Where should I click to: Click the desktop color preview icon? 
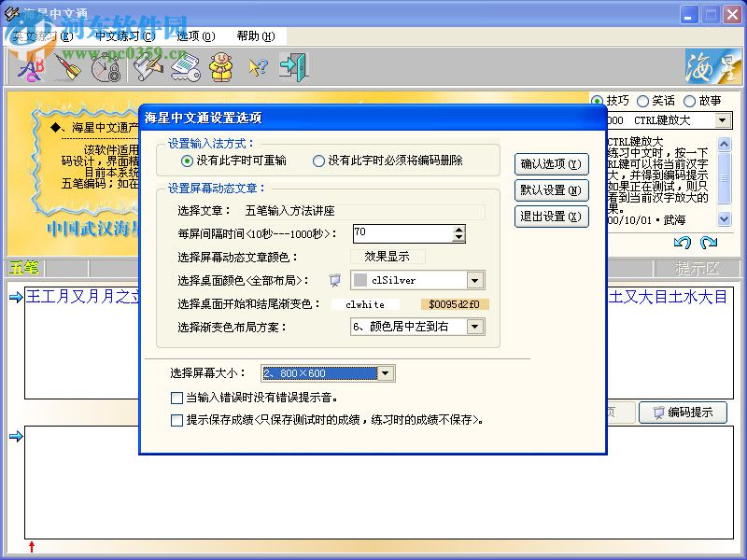click(x=335, y=280)
